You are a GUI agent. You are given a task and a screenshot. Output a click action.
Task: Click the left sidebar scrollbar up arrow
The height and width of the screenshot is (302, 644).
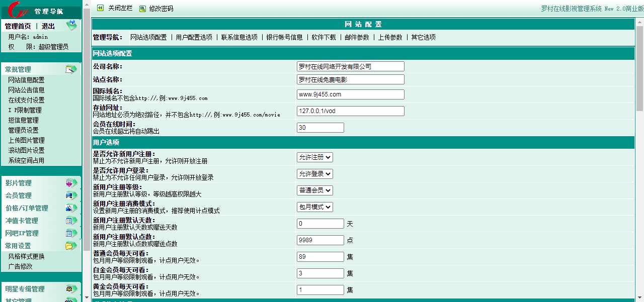[x=87, y=4]
